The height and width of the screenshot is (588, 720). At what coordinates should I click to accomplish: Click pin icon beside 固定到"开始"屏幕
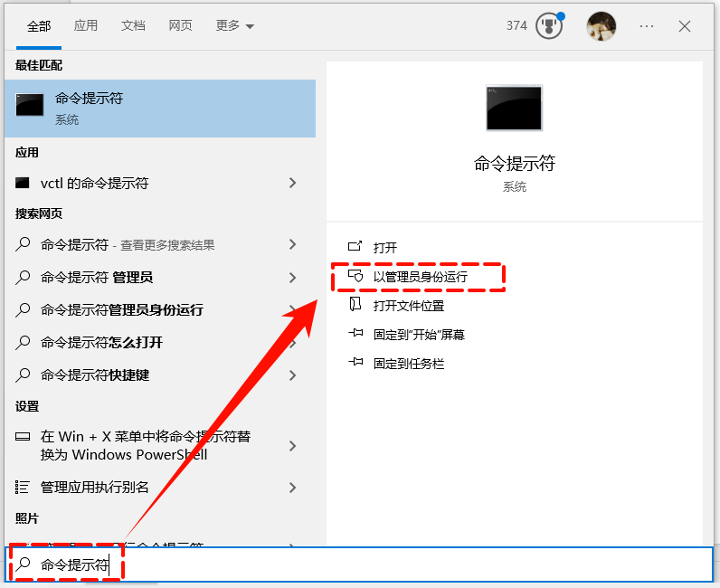pos(355,333)
